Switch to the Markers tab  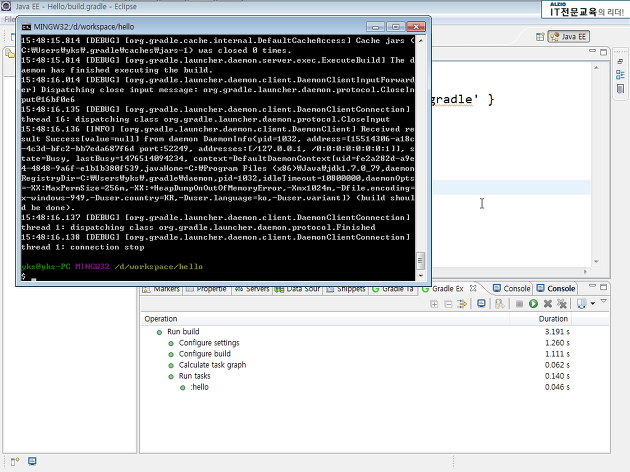click(162, 289)
